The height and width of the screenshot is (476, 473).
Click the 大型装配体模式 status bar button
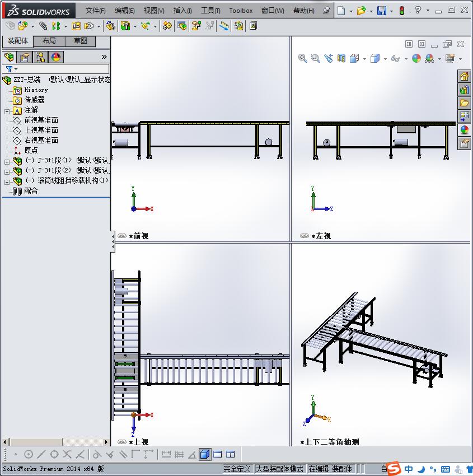click(279, 469)
